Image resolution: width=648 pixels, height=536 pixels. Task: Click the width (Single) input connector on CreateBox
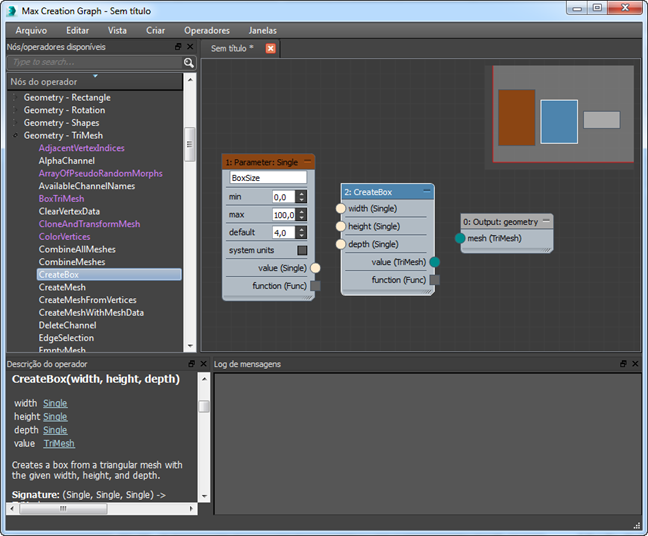tap(341, 209)
